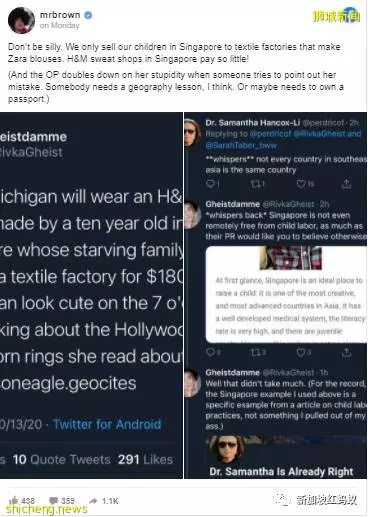Like Dr. Samantha's "whispers" tweet via the heart icon
Viewport: 368px width, 517px height.
(x=302, y=184)
